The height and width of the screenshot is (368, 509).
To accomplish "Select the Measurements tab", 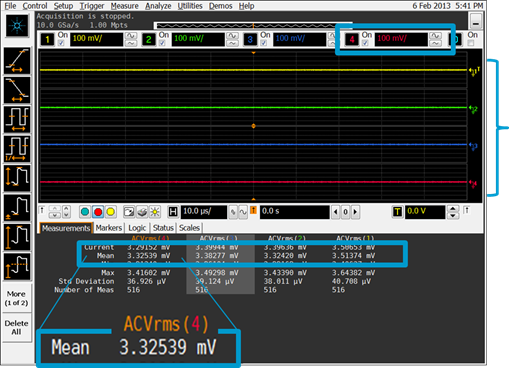I will (66, 228).
